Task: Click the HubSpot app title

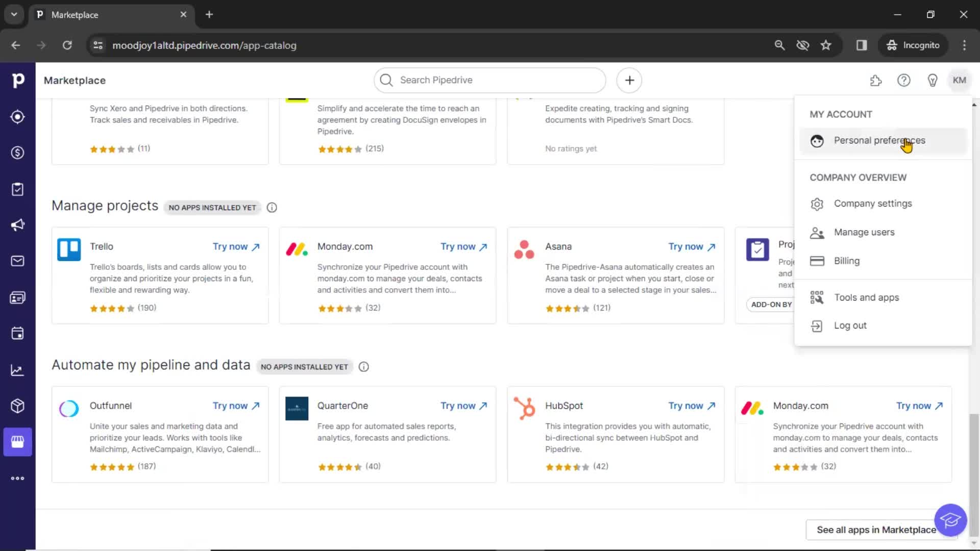Action: point(564,406)
